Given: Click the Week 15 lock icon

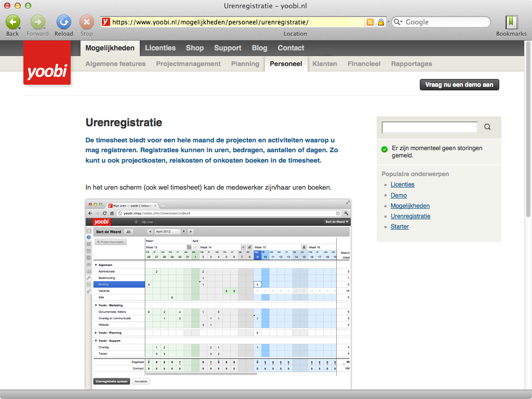Looking at the screenshot, I should point(304,247).
